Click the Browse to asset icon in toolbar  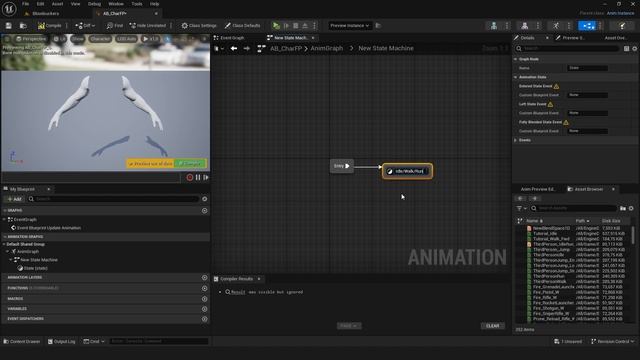[x=23, y=26]
